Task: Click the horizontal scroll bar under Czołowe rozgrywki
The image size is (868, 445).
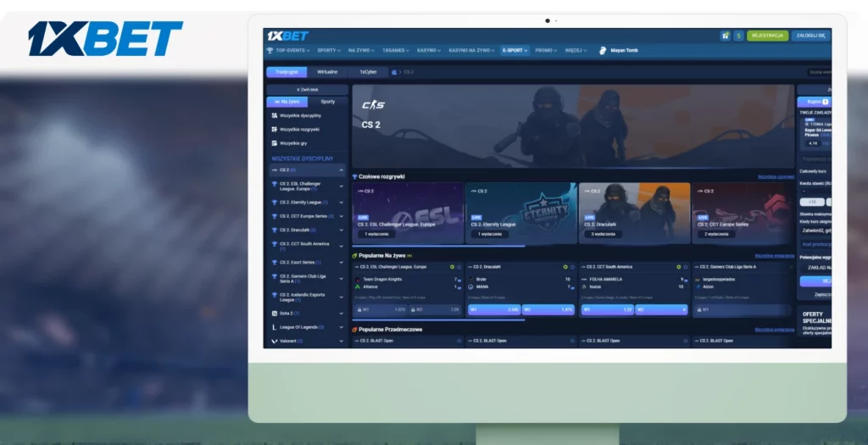Action: coord(438,246)
